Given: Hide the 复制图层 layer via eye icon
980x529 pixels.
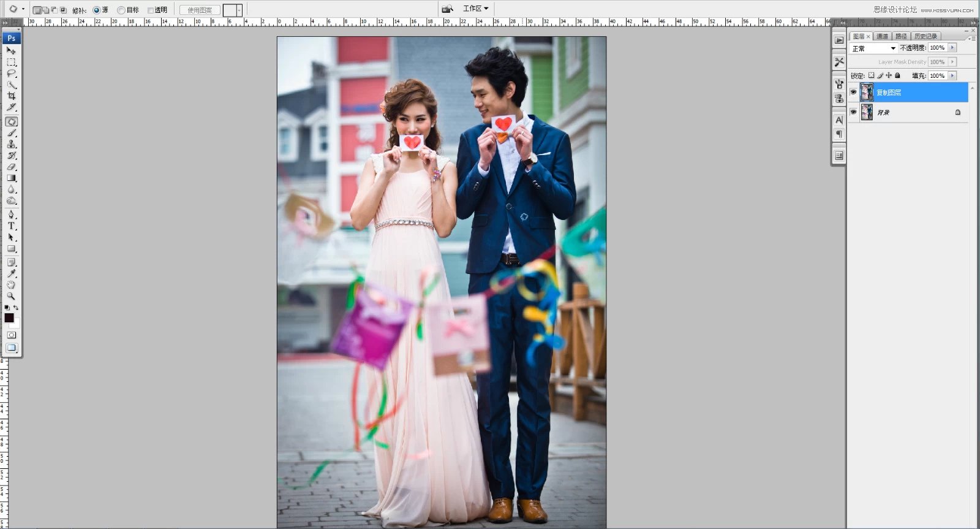Looking at the screenshot, I should pyautogui.click(x=853, y=92).
